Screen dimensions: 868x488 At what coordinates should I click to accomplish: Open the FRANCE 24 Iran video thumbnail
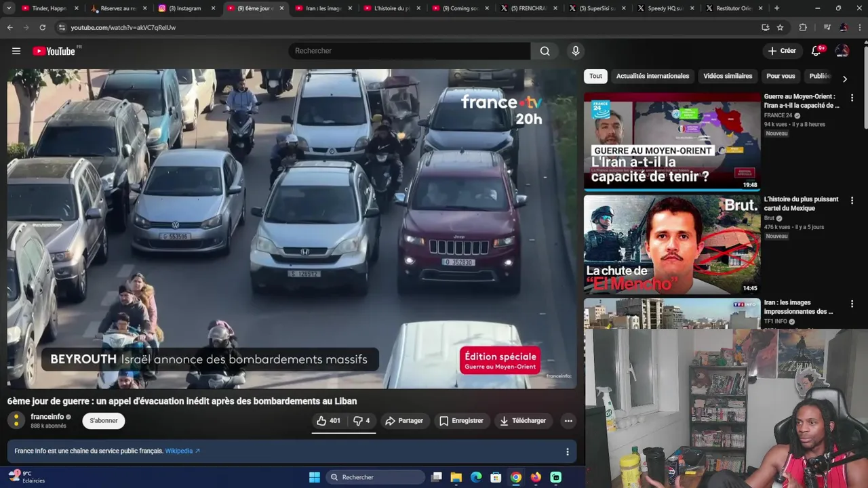point(672,142)
